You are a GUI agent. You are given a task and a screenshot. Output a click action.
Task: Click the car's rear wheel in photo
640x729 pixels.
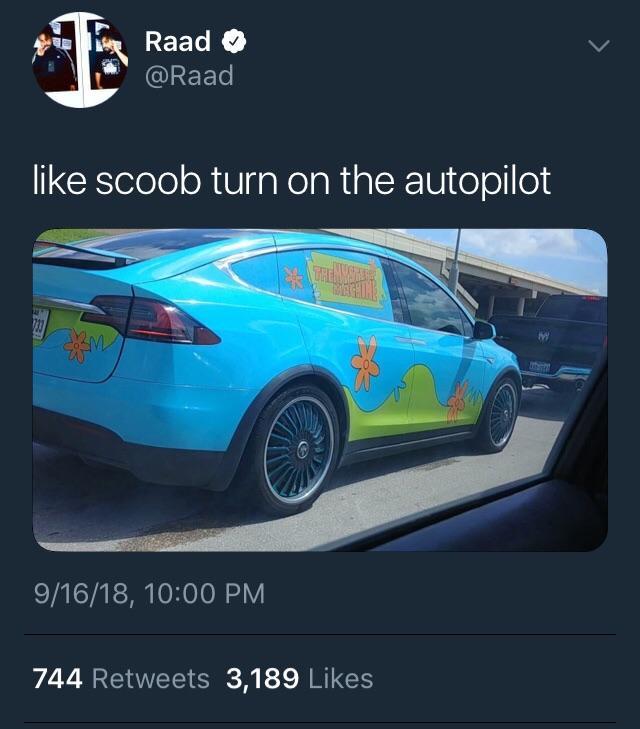[x=297, y=450]
